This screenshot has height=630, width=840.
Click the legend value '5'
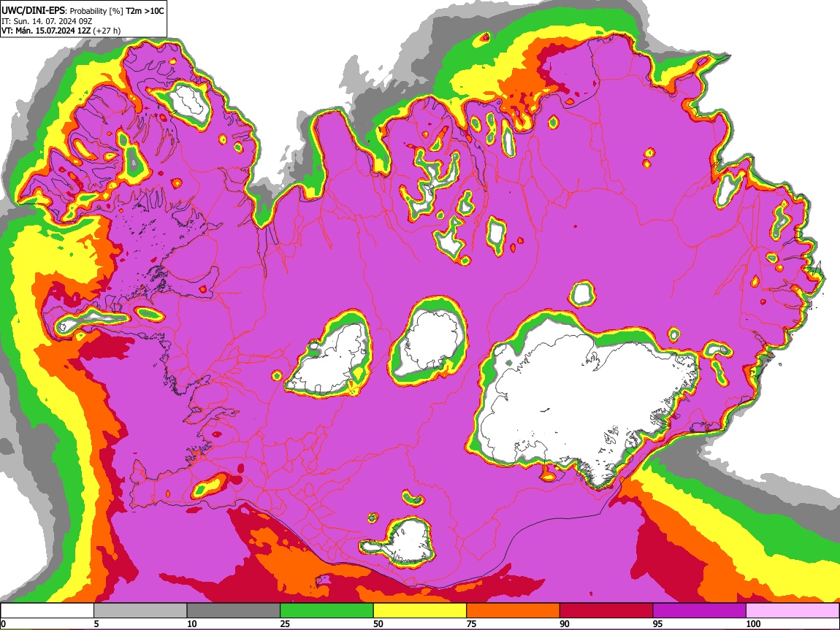96,623
